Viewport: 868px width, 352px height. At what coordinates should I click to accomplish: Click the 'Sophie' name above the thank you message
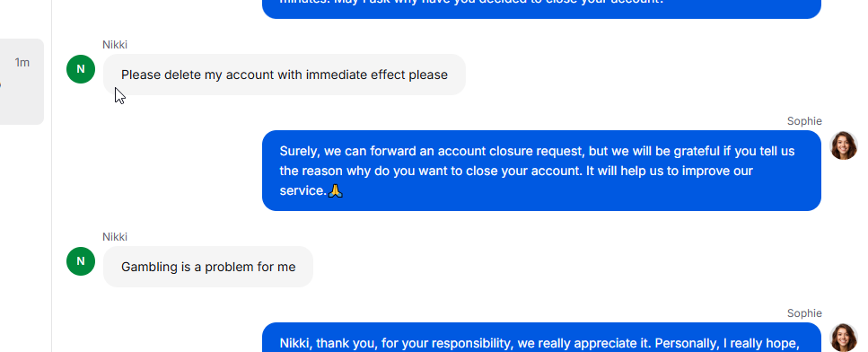[804, 313]
